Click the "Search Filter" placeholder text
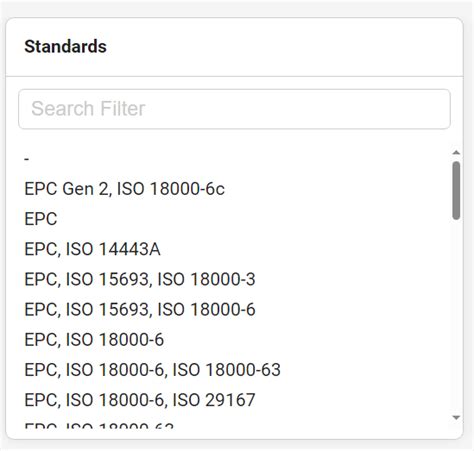 point(88,109)
